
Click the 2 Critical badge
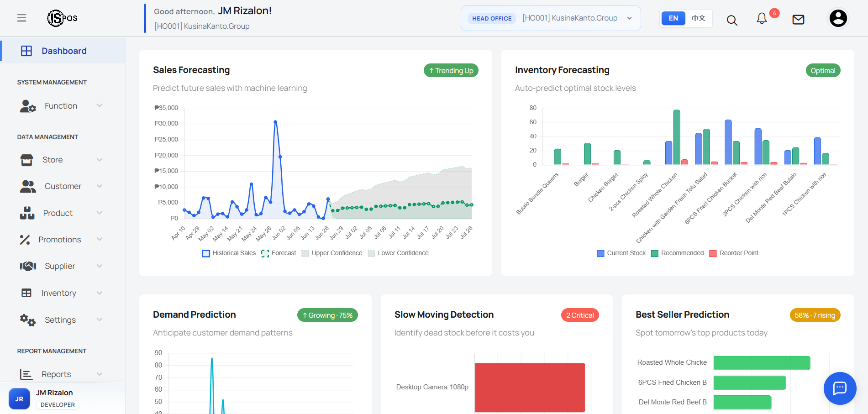pyautogui.click(x=580, y=315)
